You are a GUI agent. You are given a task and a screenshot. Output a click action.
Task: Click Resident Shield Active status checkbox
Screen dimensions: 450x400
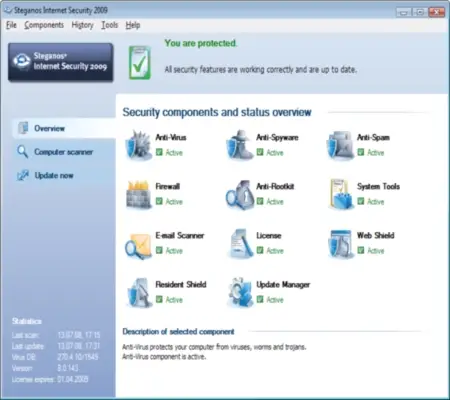point(159,299)
